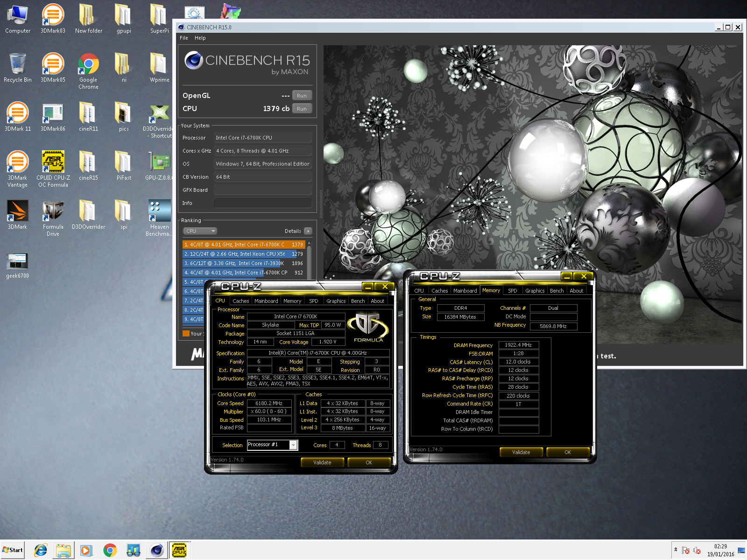Switch to About tab in right CPU-Z
The image size is (747, 560).
[x=577, y=291]
